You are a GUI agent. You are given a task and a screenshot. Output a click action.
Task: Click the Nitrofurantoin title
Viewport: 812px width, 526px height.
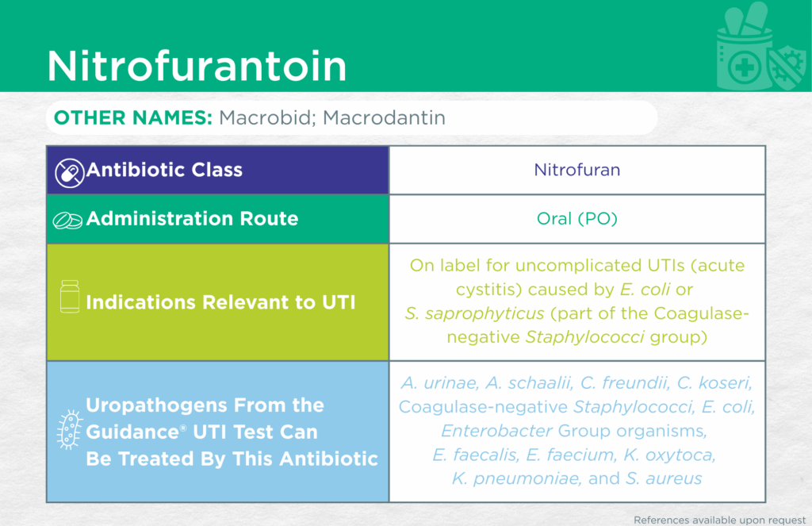click(197, 67)
